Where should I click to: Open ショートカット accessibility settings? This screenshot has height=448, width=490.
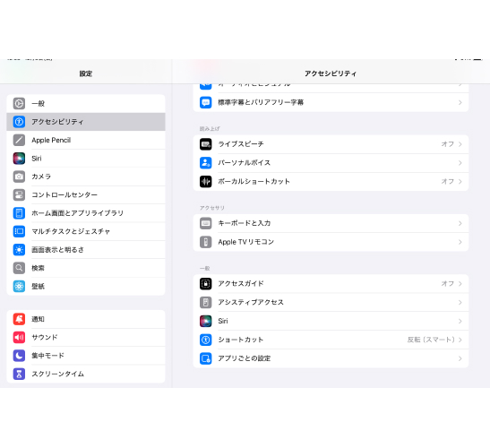click(331, 340)
